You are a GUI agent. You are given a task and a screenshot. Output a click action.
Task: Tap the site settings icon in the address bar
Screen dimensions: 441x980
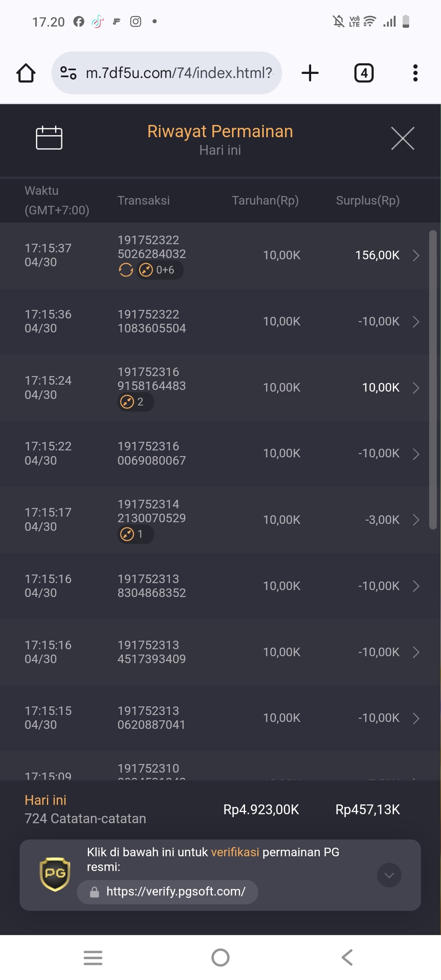[68, 73]
